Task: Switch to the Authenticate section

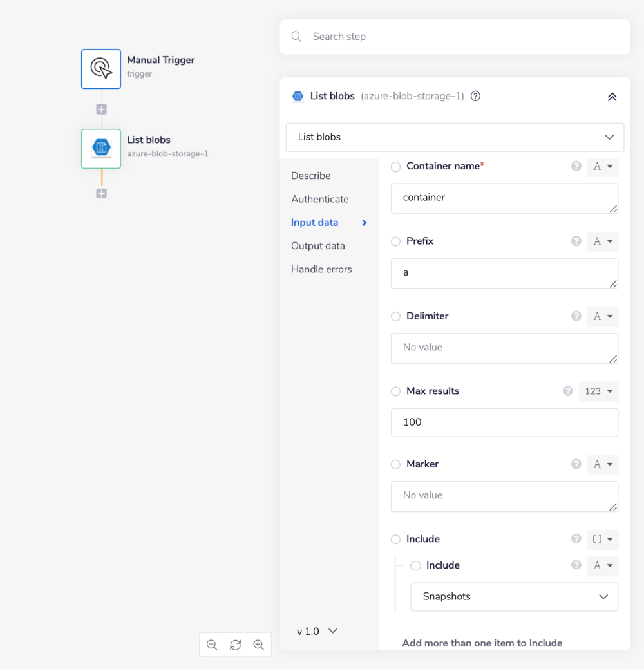Action: point(319,200)
